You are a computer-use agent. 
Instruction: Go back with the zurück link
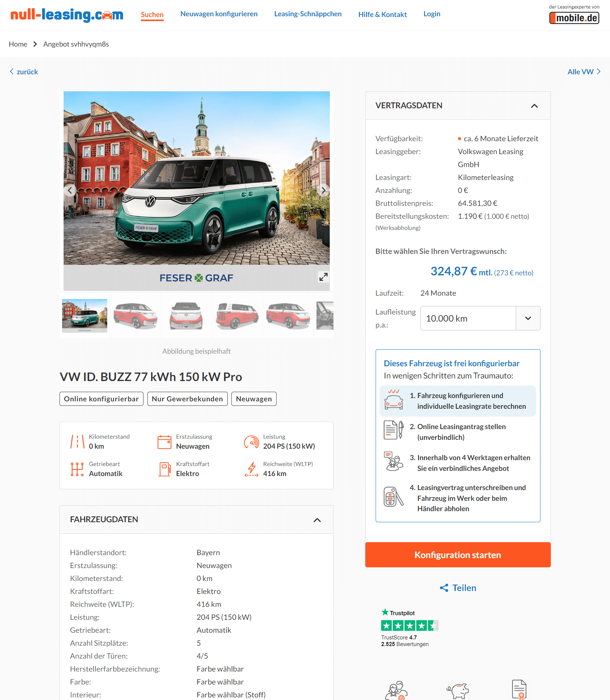[x=24, y=72]
